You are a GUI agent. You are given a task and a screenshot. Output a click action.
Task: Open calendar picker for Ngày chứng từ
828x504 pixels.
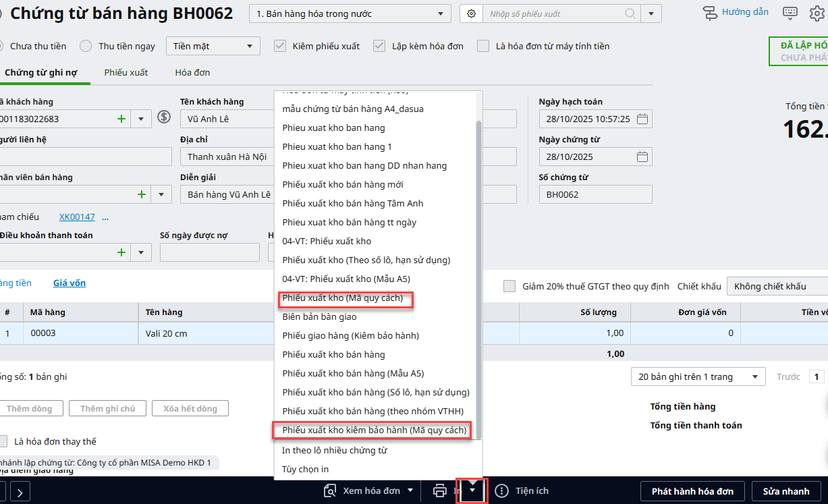[x=642, y=157]
